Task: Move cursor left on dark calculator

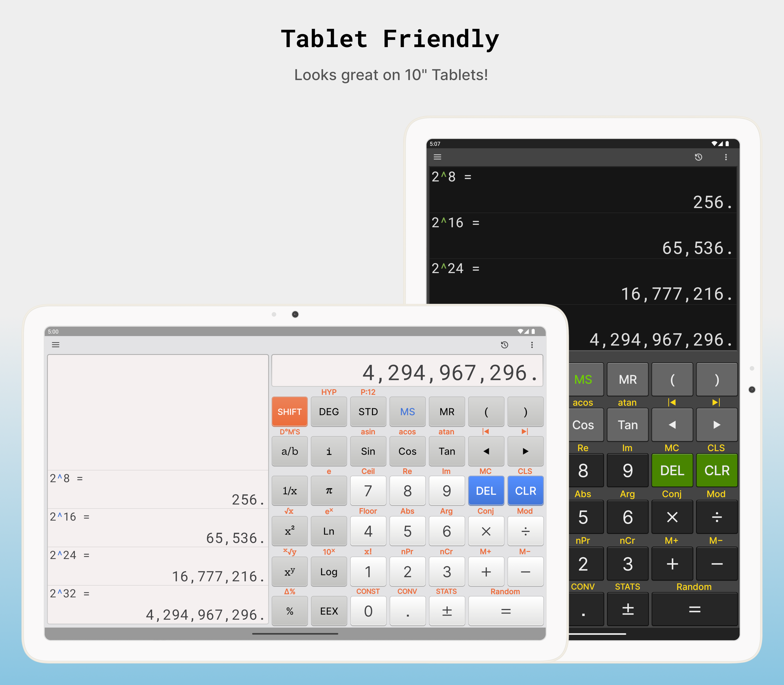Action: [x=672, y=425]
